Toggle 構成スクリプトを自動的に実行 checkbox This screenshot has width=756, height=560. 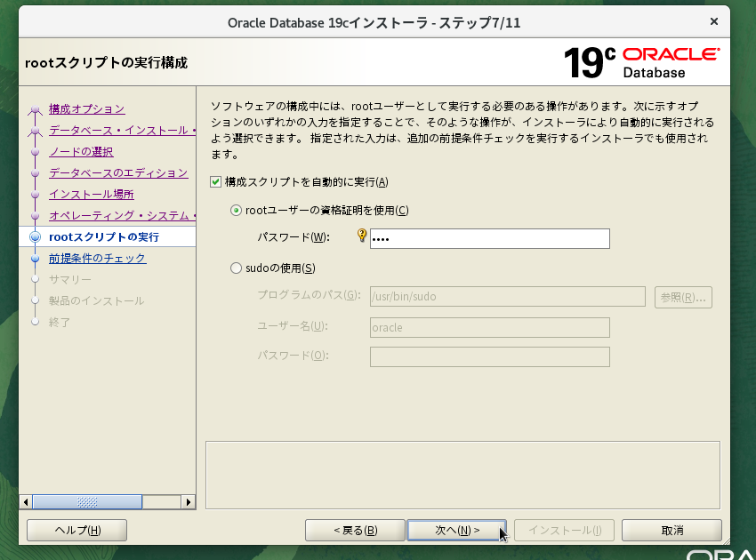tap(215, 181)
